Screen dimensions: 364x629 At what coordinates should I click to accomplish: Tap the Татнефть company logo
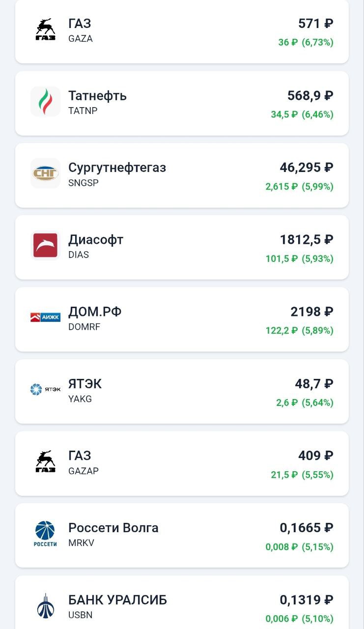[x=45, y=102]
